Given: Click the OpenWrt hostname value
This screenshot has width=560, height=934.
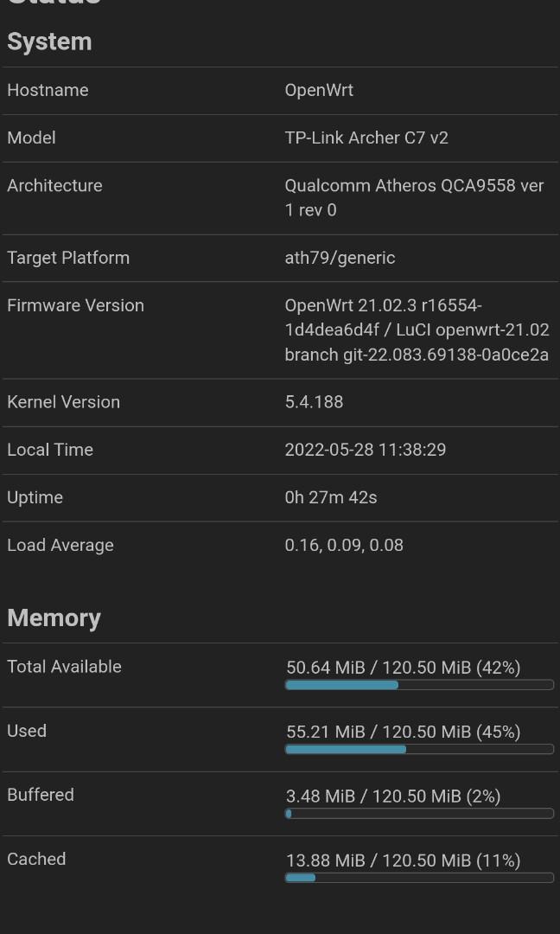Looking at the screenshot, I should (x=319, y=90).
